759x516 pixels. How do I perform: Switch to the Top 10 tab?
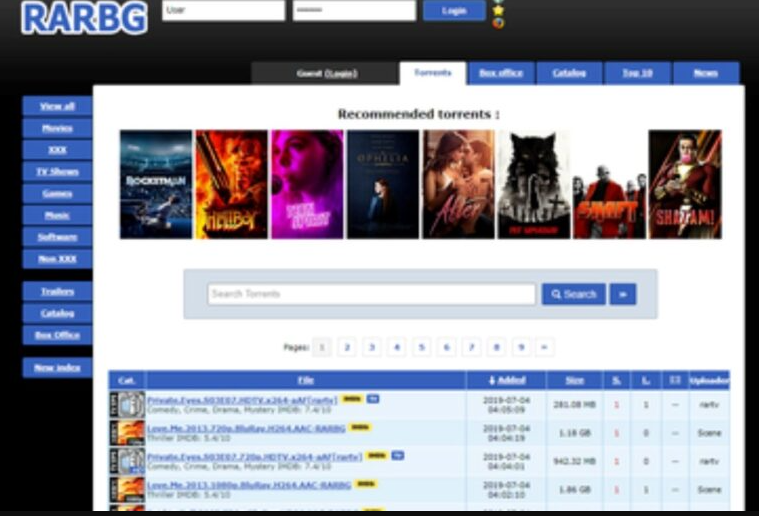pos(637,73)
